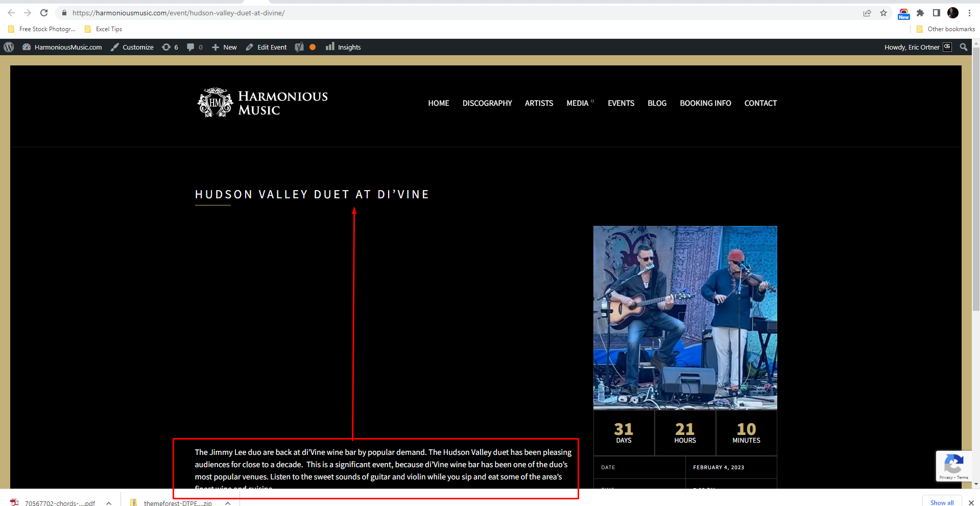Open CONTACT menu item
The width and height of the screenshot is (980, 506).
[x=760, y=103]
